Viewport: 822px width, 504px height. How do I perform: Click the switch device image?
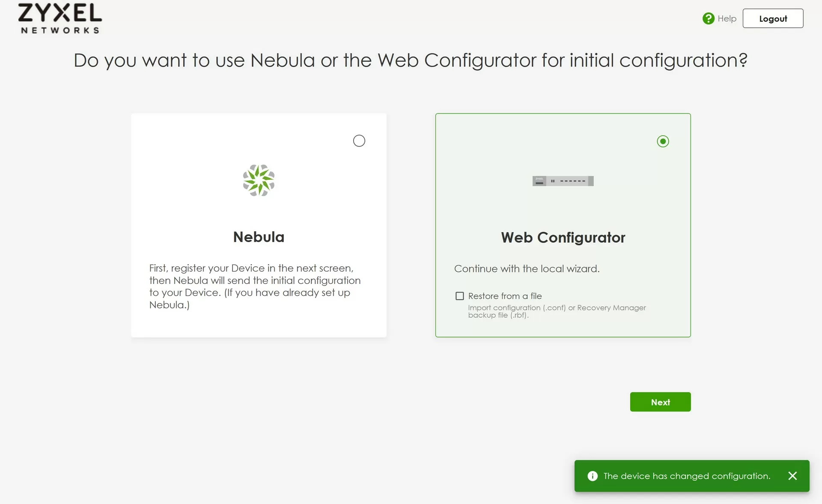point(563,181)
